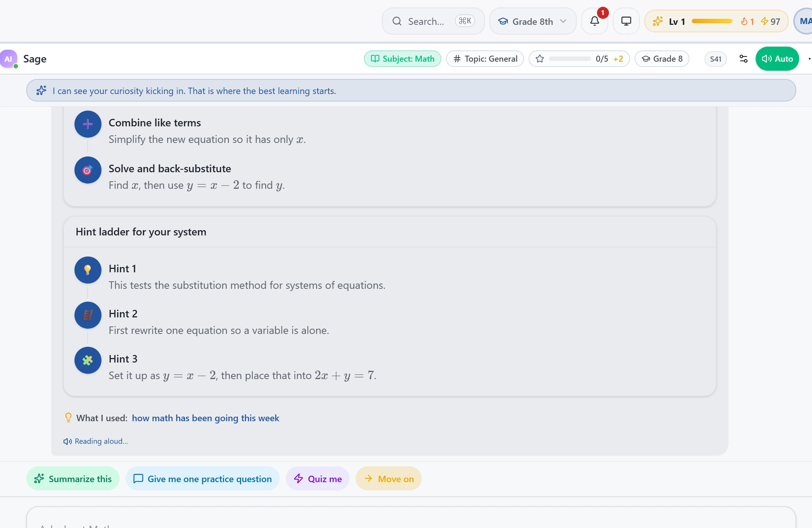Screen dimensions: 812x528
Task: Open the chat settings sliders icon
Action: (743, 59)
